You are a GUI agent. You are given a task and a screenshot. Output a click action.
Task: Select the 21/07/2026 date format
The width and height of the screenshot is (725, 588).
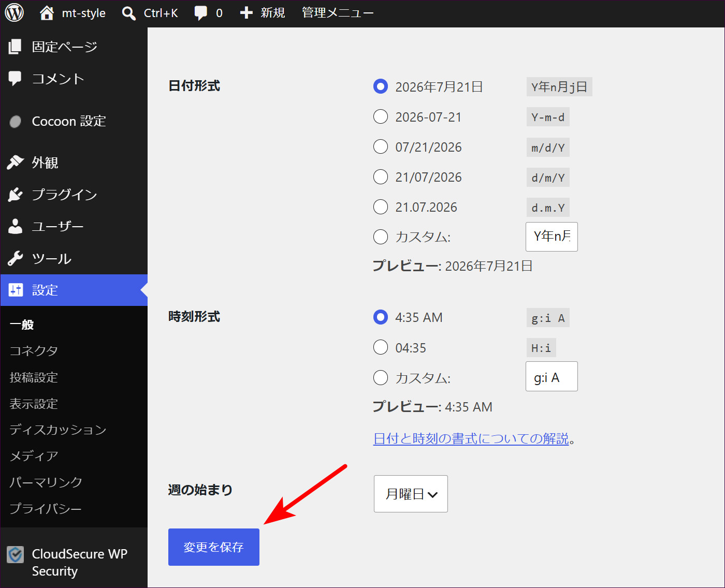pyautogui.click(x=381, y=177)
